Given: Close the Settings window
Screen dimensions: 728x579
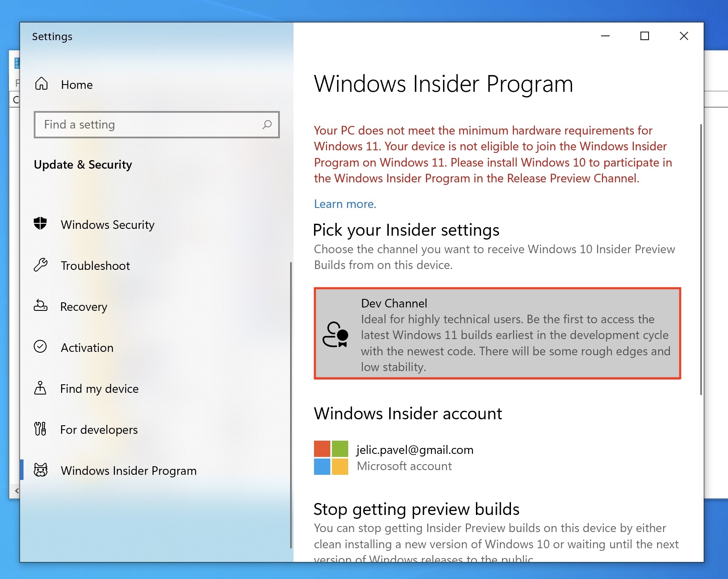Looking at the screenshot, I should 684,36.
